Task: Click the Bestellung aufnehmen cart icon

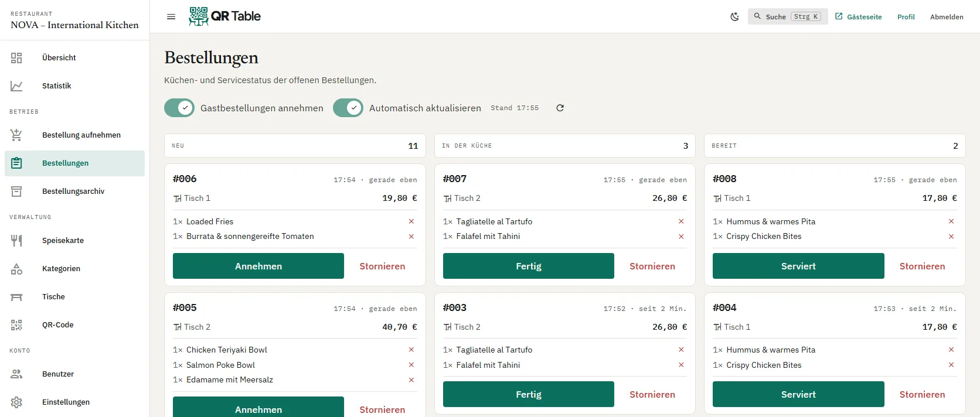Action: coord(16,135)
